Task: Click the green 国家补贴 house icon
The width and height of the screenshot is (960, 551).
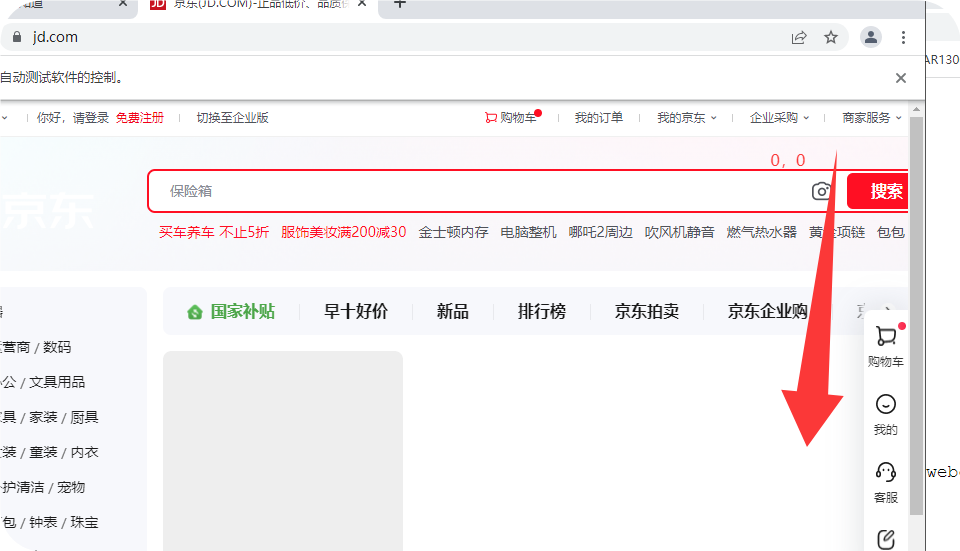Action: (x=195, y=312)
